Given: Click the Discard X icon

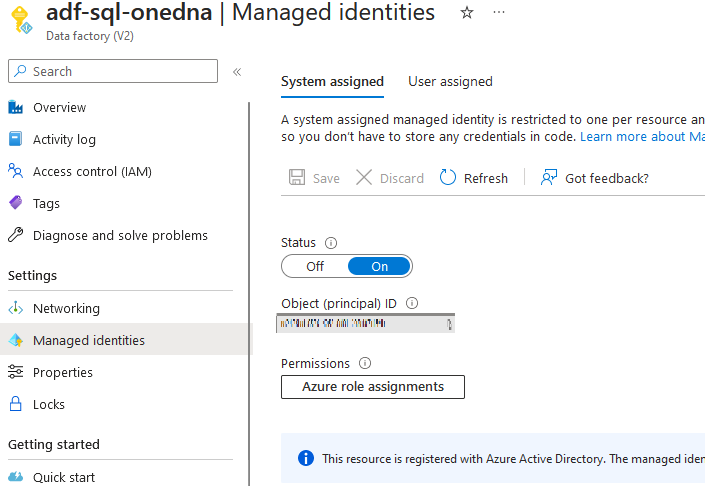Looking at the screenshot, I should [364, 177].
